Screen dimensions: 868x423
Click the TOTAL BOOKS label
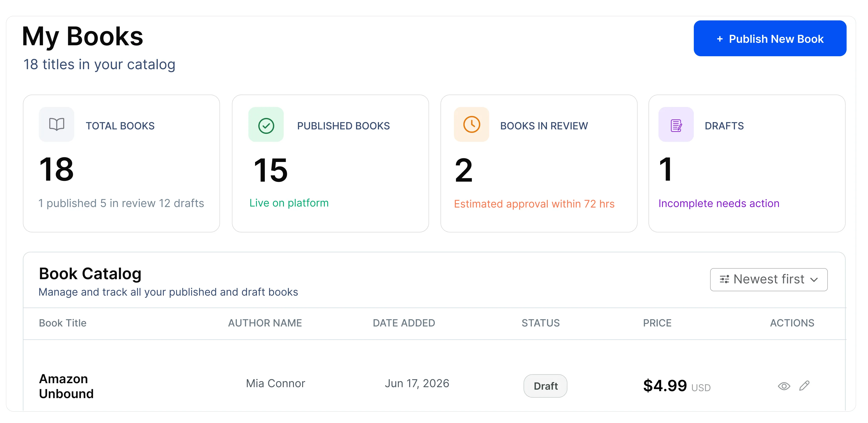coord(120,126)
